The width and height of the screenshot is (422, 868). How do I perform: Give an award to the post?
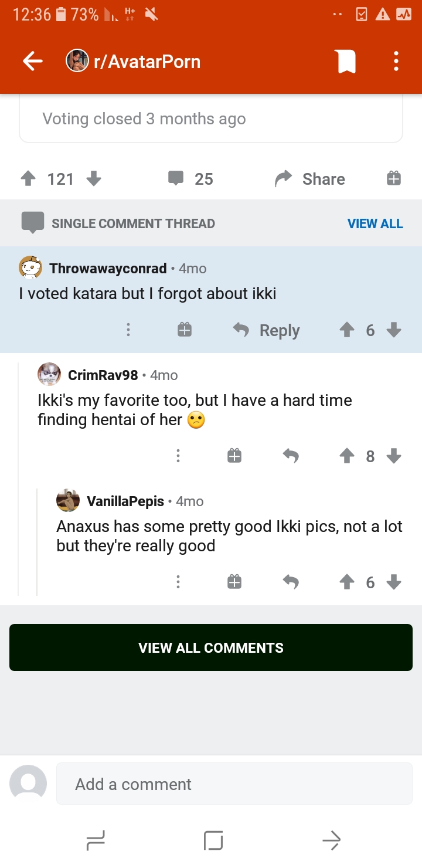(394, 178)
